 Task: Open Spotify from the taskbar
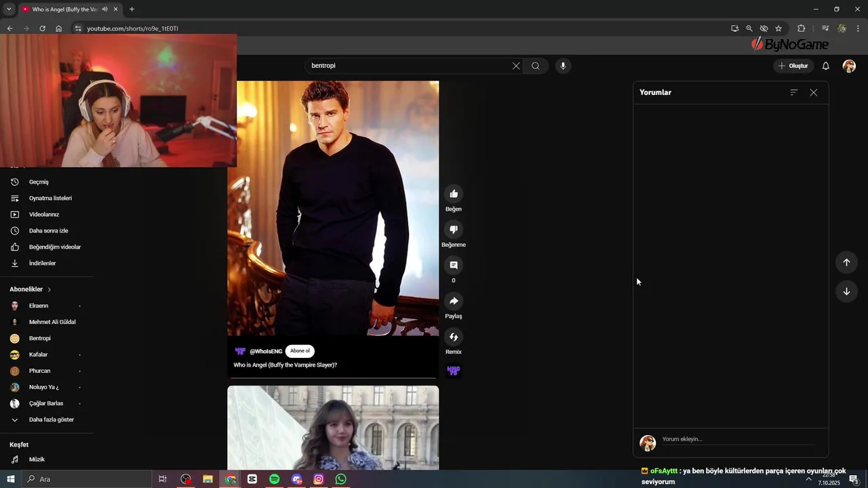274,479
